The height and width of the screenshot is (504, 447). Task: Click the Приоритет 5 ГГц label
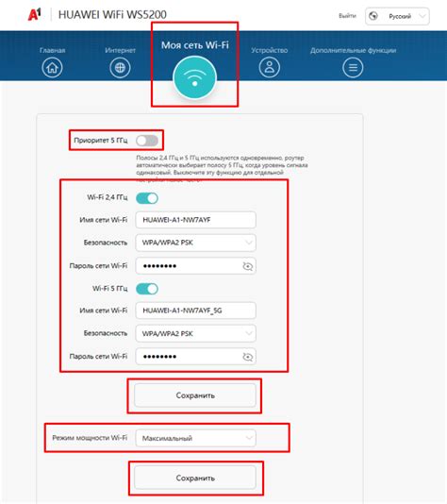click(x=101, y=141)
